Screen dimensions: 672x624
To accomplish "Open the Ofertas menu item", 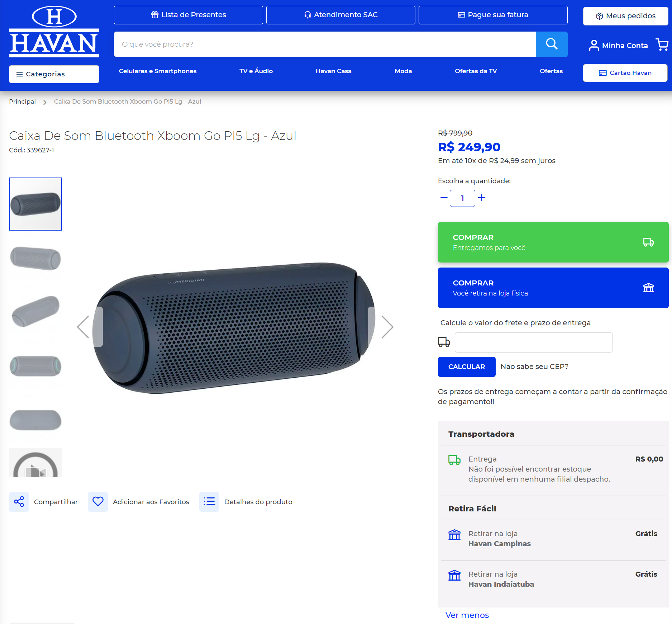I will click(551, 71).
